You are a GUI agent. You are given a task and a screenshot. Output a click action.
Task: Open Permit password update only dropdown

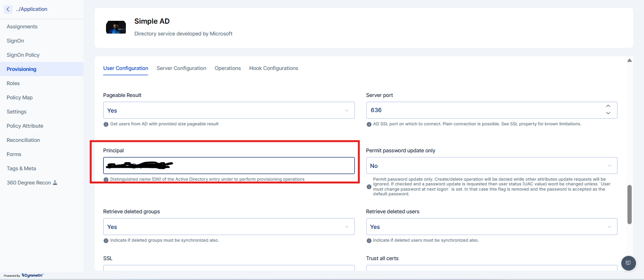[x=492, y=166]
